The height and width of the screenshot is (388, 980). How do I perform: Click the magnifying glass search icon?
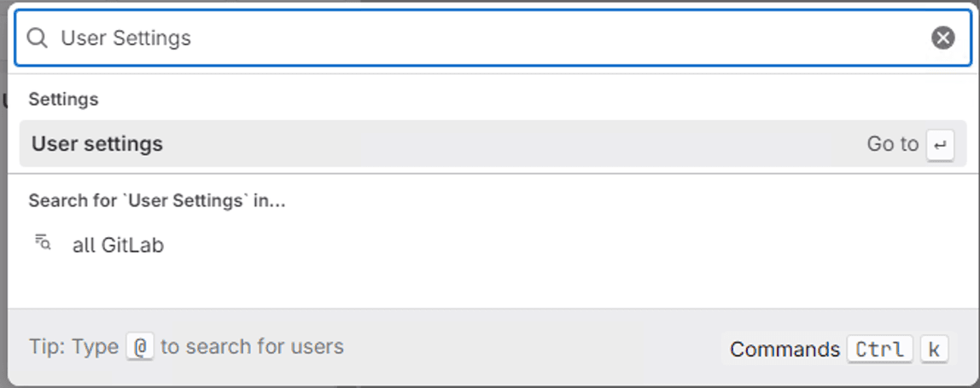click(37, 38)
